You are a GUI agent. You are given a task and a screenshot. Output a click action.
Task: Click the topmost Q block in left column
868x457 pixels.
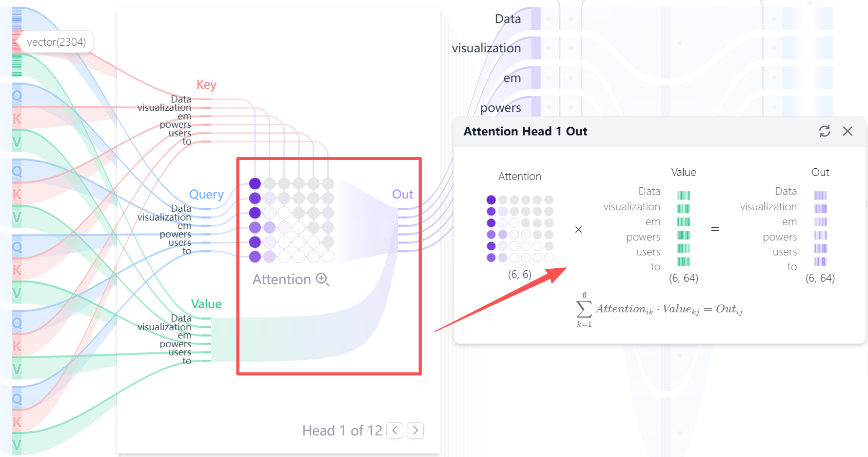click(x=17, y=96)
